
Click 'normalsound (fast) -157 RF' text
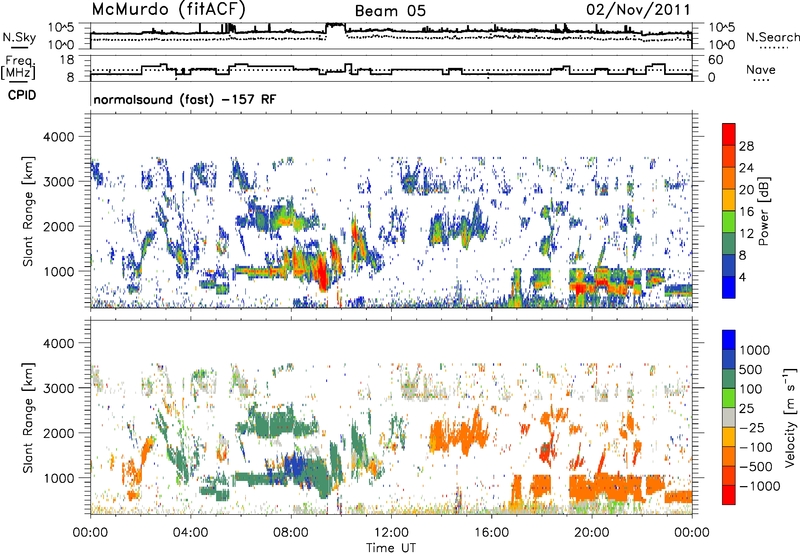(x=185, y=99)
